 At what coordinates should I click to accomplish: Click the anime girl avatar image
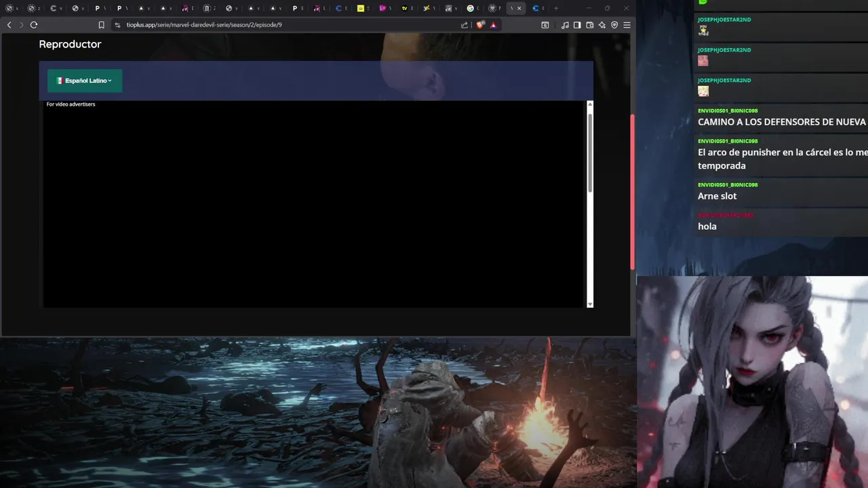(x=752, y=382)
